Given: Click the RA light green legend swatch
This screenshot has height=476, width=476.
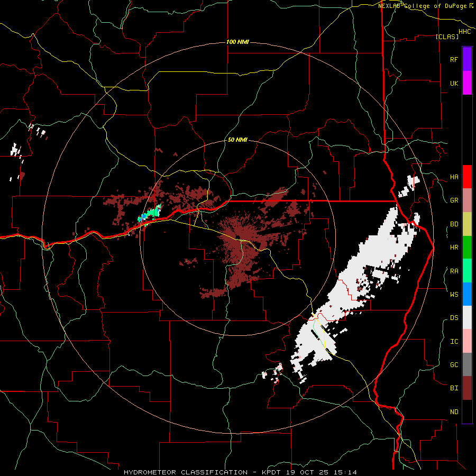Looking at the screenshot, I should [x=467, y=271].
